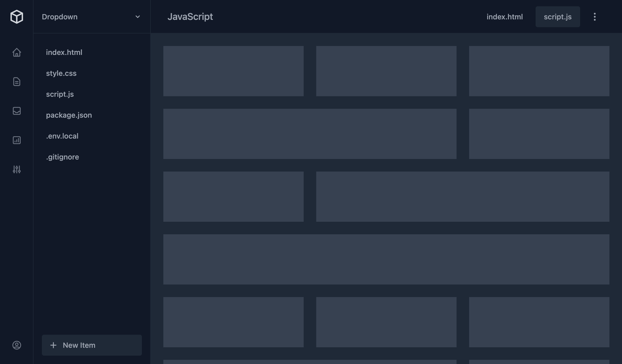Click the Dropdown selector label

tap(60, 17)
